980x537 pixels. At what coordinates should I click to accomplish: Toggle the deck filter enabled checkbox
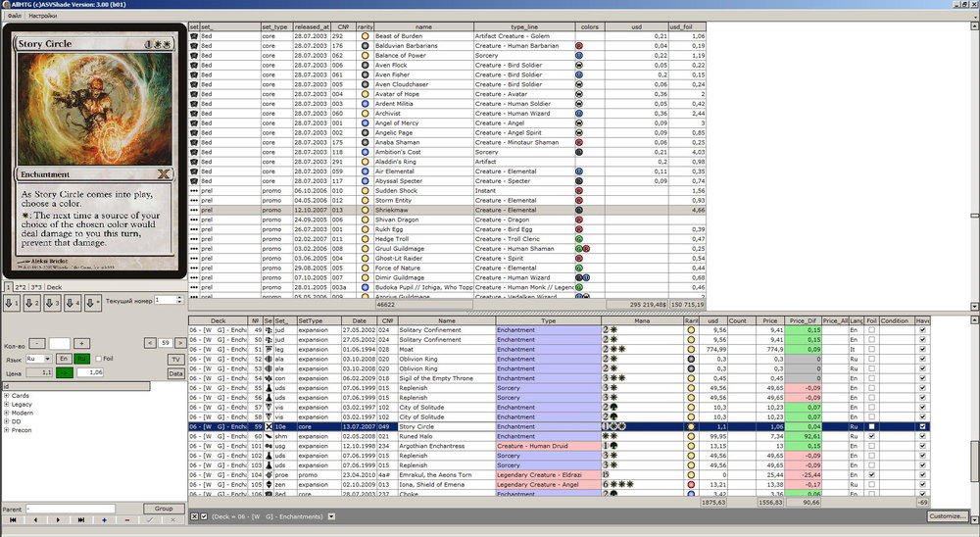pyautogui.click(x=204, y=516)
